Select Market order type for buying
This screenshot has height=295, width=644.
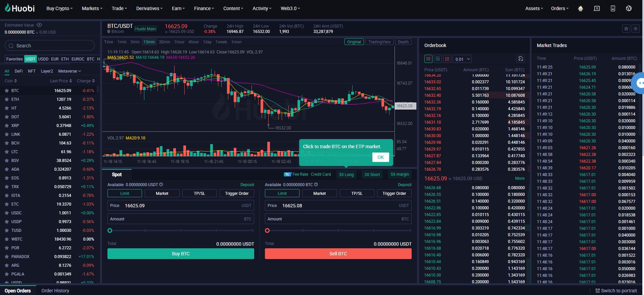(162, 194)
